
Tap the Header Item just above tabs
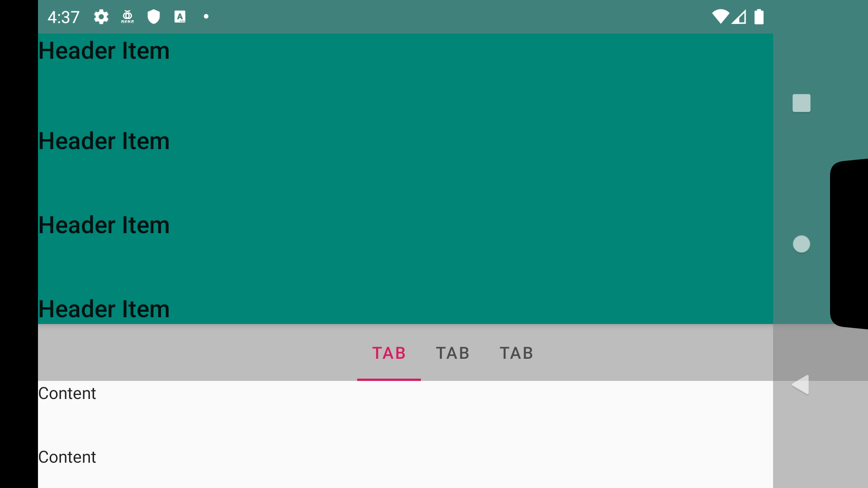tap(104, 309)
